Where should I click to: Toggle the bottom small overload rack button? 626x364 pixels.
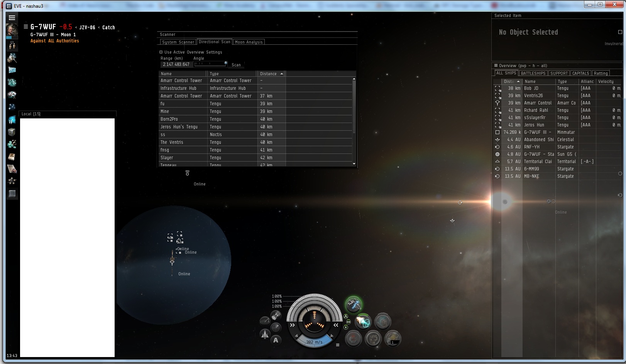click(x=346, y=327)
